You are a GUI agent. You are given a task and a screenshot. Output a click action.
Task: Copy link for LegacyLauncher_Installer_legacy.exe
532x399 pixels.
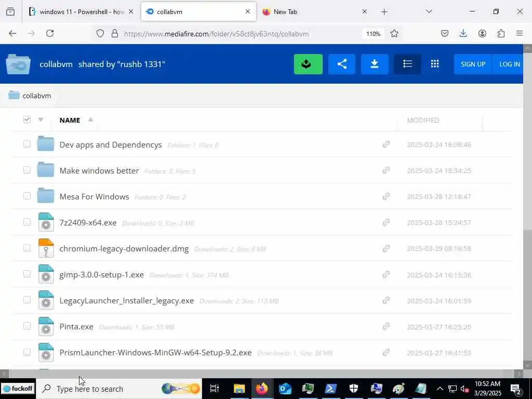click(386, 301)
